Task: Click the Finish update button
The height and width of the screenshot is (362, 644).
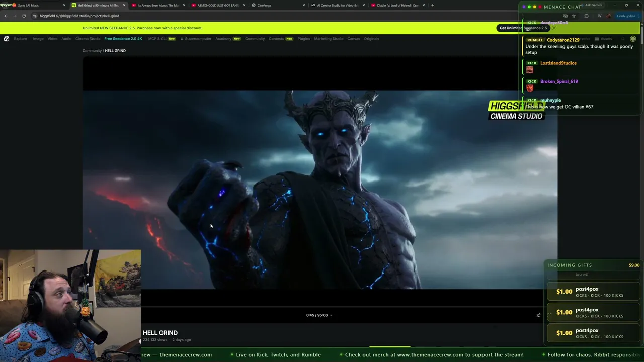Action: pyautogui.click(x=628, y=16)
